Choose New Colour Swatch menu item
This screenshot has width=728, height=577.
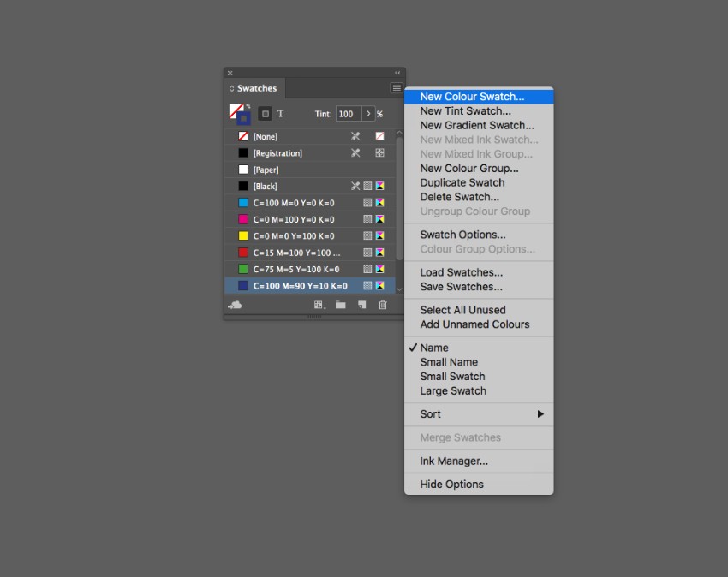tap(472, 97)
